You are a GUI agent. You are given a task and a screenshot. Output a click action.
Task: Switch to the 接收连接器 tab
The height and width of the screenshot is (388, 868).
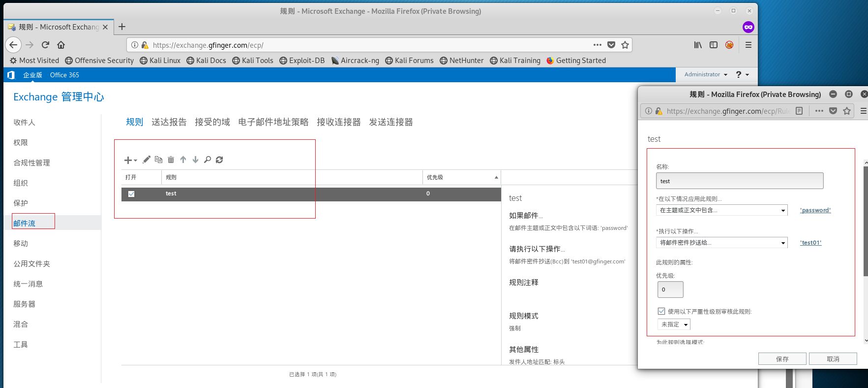coord(338,122)
